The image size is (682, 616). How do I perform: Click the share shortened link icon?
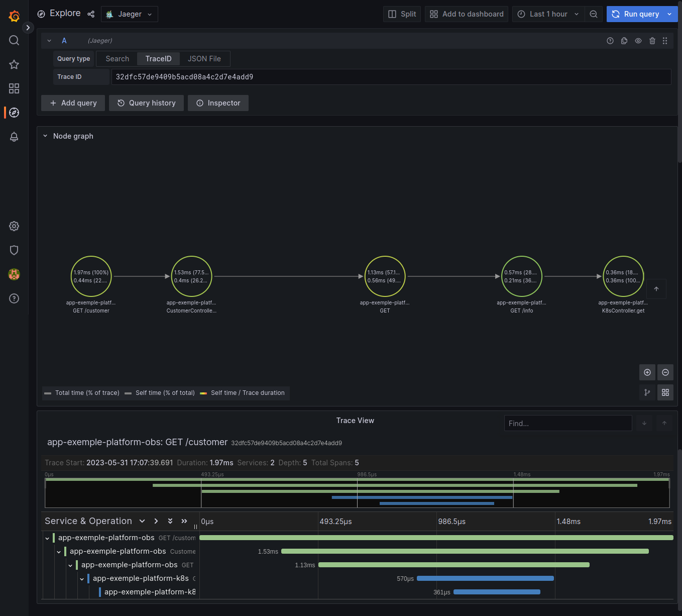click(91, 14)
